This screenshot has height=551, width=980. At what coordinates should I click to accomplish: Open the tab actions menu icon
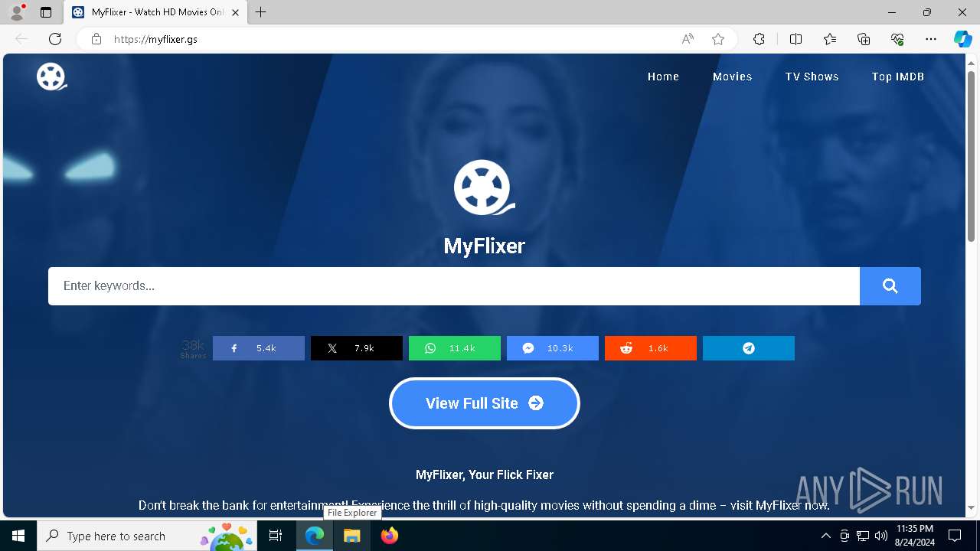[x=46, y=12]
